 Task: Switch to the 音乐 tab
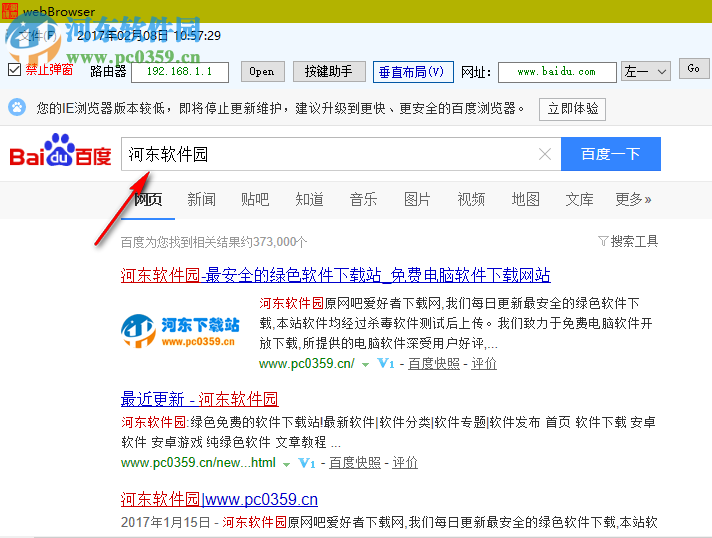click(363, 199)
